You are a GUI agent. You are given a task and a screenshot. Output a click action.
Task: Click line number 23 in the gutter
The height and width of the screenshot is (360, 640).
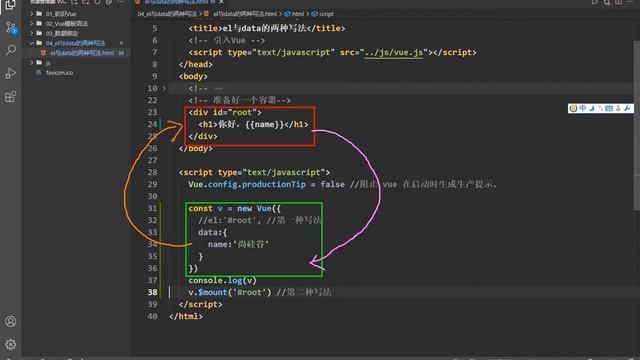click(152, 112)
